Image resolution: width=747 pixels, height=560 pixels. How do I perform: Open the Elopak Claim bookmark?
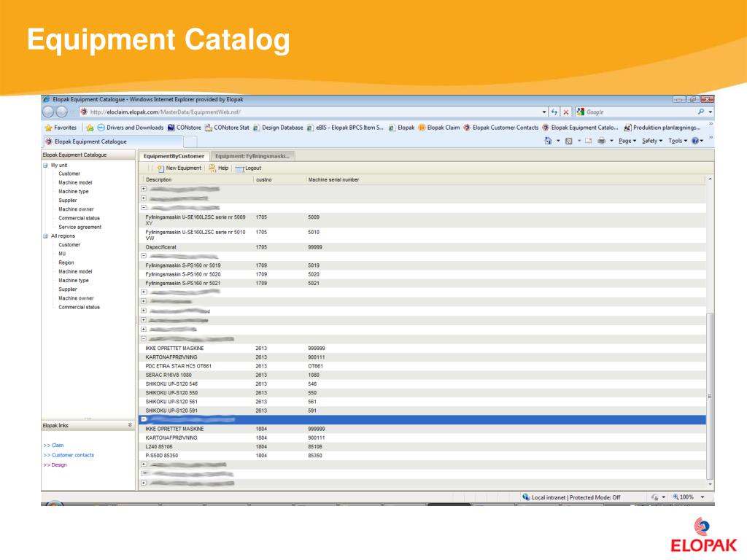(438, 128)
